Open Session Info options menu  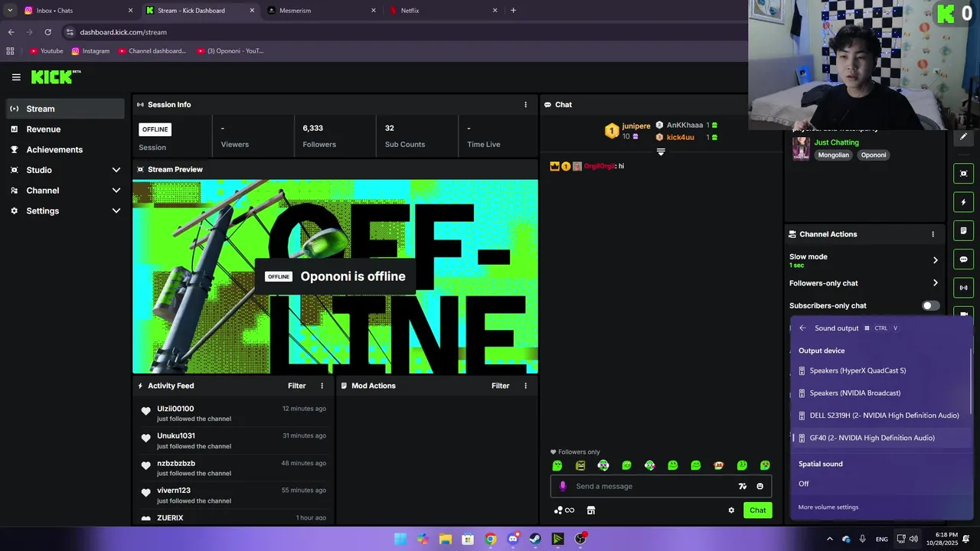click(525, 105)
